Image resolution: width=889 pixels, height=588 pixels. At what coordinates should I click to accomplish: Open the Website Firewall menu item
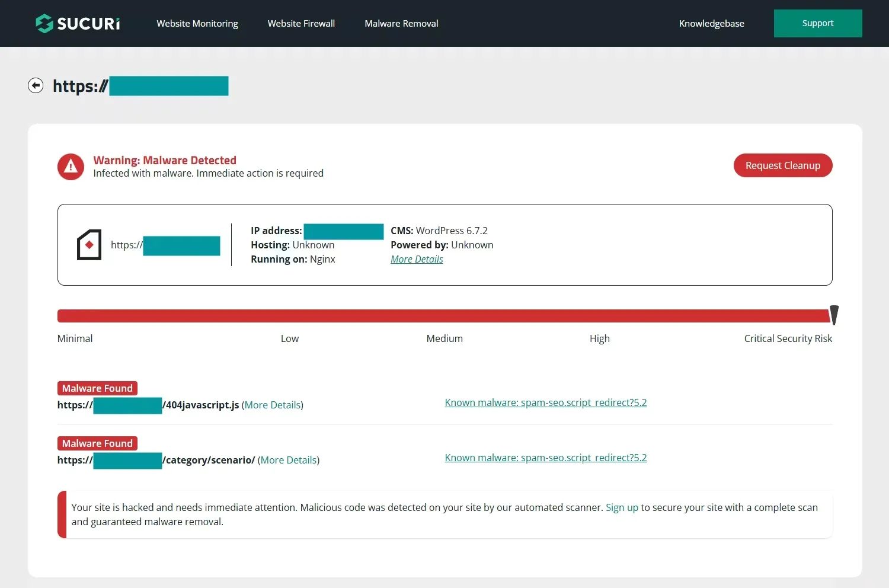point(301,24)
